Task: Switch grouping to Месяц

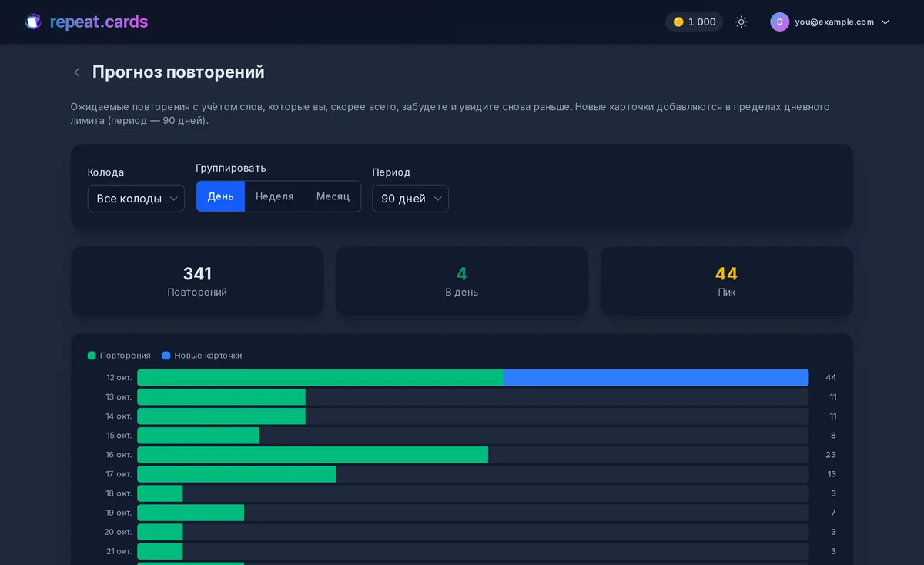Action: tap(333, 196)
